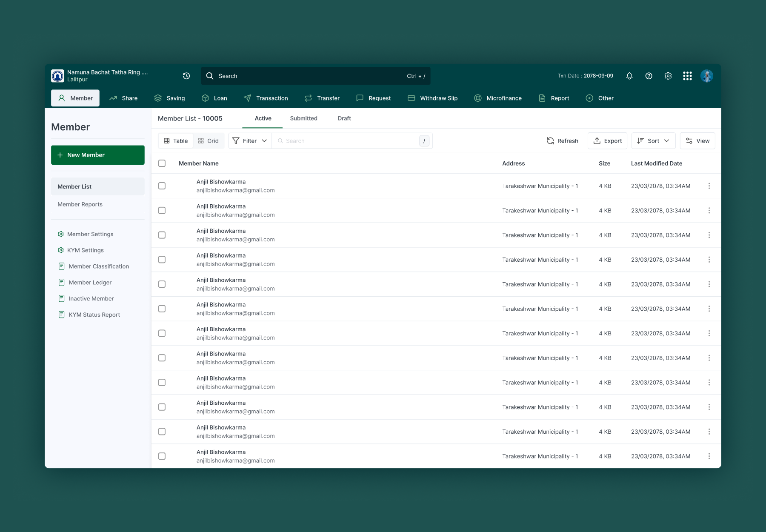Screen dimensions: 766x532
Task: Check the fourth member row checkbox
Action: click(x=162, y=260)
